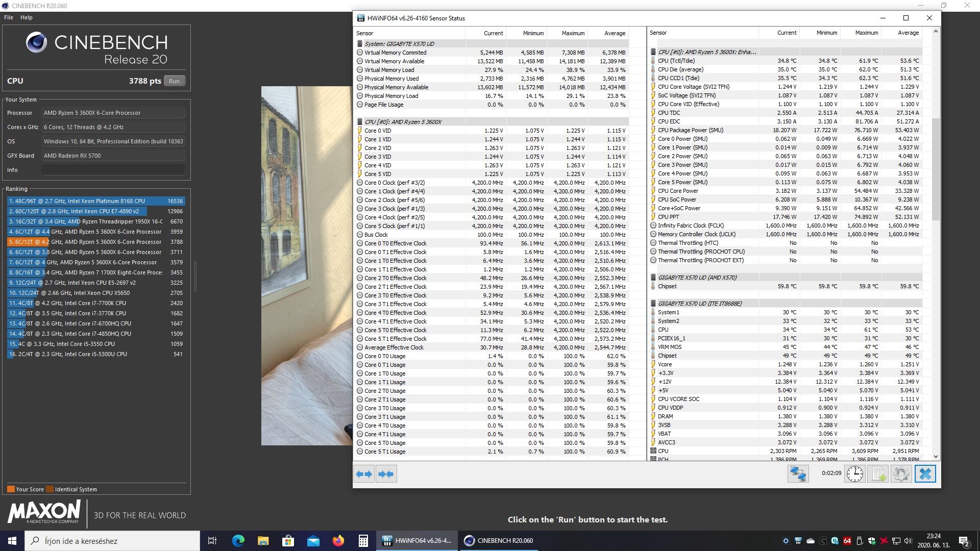The image size is (980, 551).
Task: Reset min/max values using the clock icon
Action: tap(854, 474)
